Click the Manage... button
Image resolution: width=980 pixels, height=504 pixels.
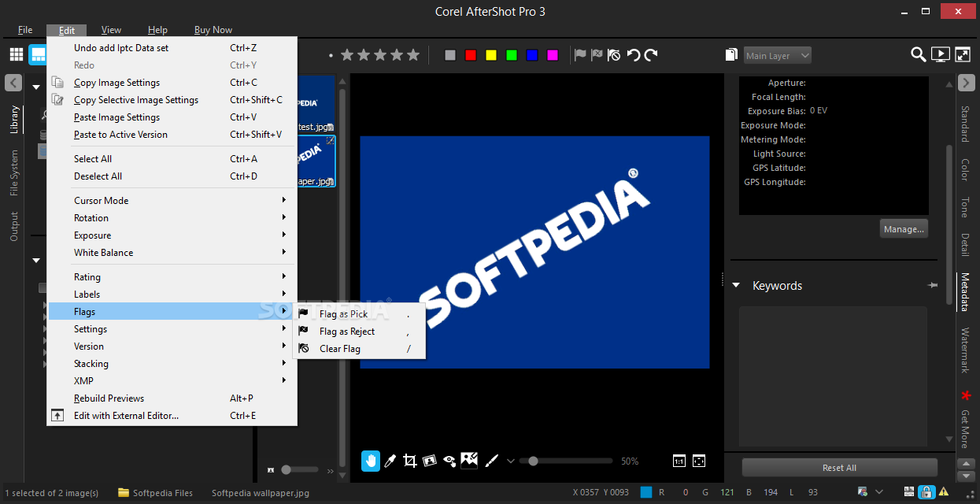[x=904, y=228]
